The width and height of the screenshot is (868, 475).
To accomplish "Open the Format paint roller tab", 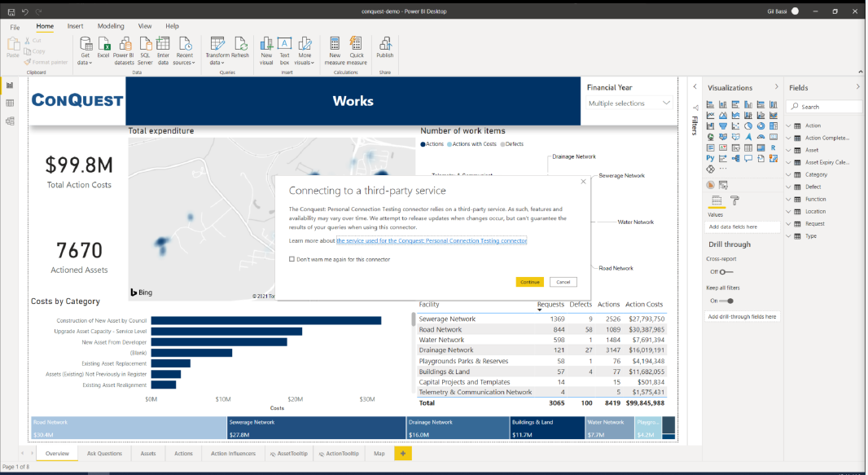I will [x=734, y=200].
